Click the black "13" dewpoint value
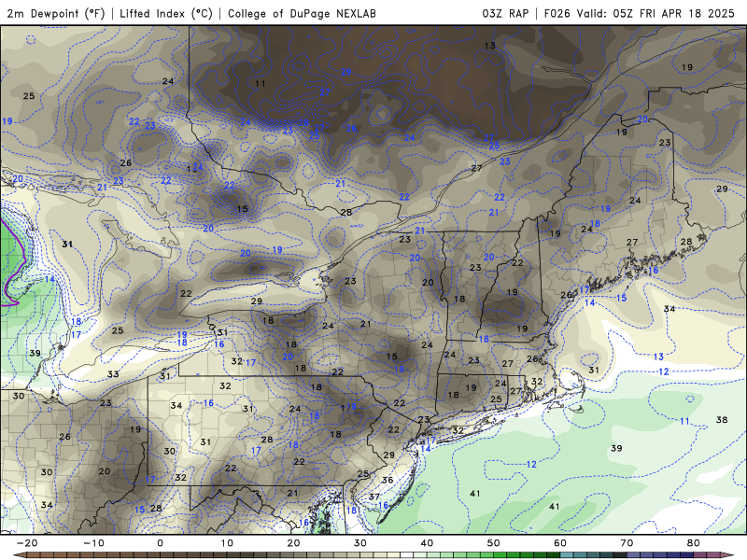The height and width of the screenshot is (560, 747). click(x=490, y=46)
